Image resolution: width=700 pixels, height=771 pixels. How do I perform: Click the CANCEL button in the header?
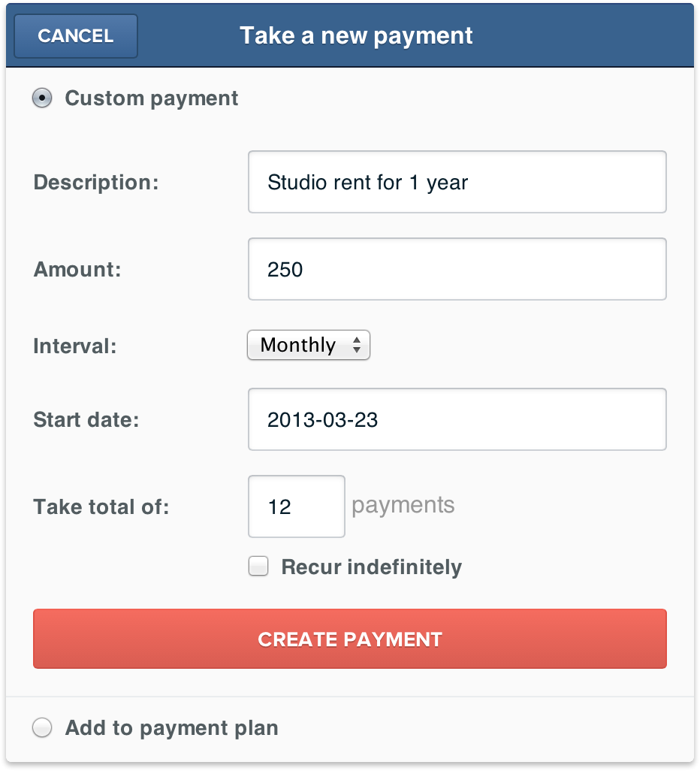76,36
